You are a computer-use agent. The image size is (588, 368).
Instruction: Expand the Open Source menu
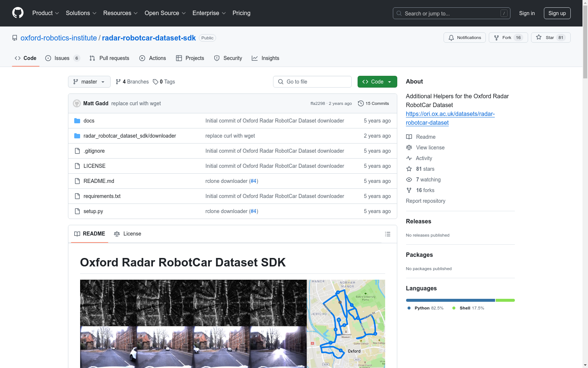[165, 13]
